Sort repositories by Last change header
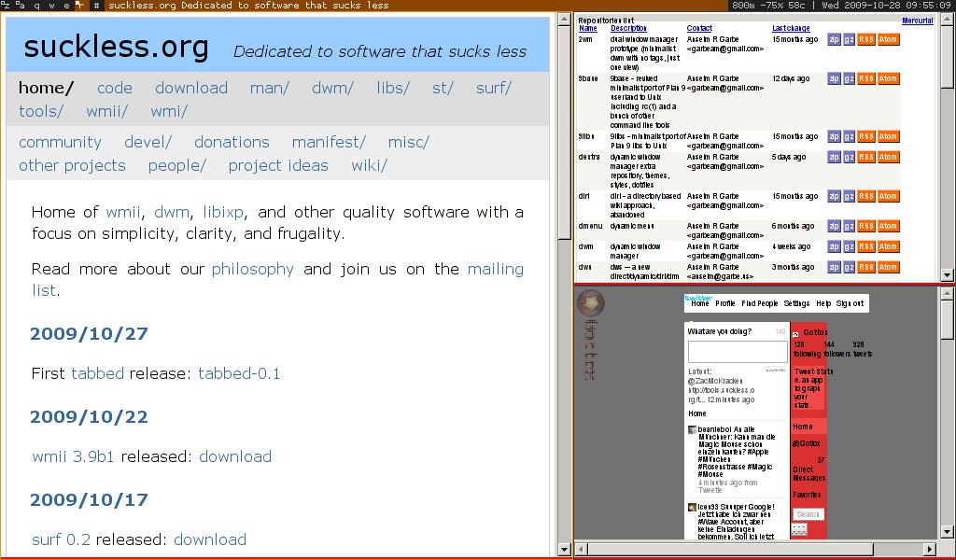The height and width of the screenshot is (560, 956). coord(791,29)
